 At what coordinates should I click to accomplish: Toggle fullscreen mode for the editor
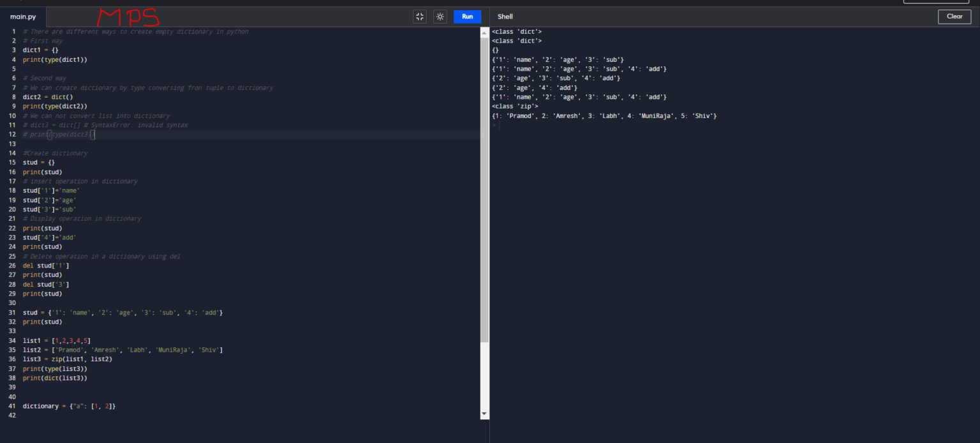(420, 17)
